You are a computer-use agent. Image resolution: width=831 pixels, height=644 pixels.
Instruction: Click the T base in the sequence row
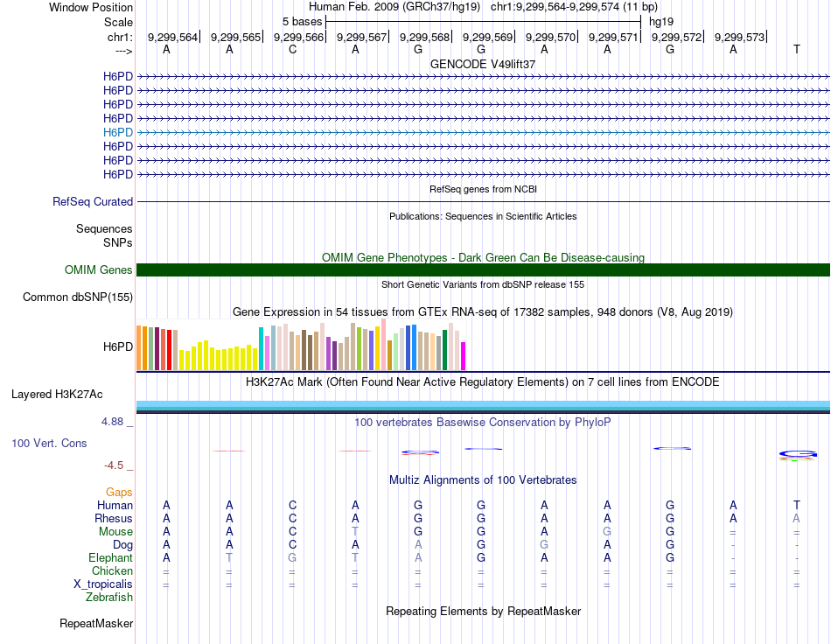796,49
